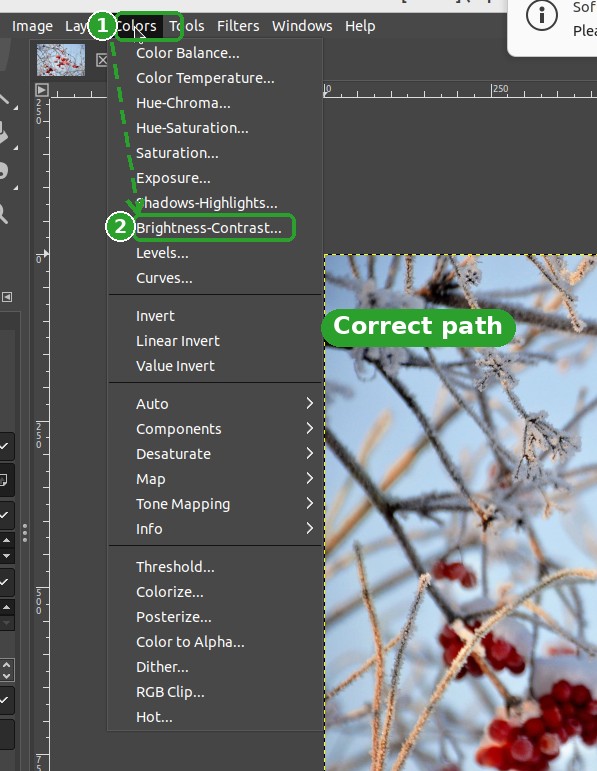Open the Filters menu
Screen dimensions: 597x771
pyautogui.click(x=238, y=26)
